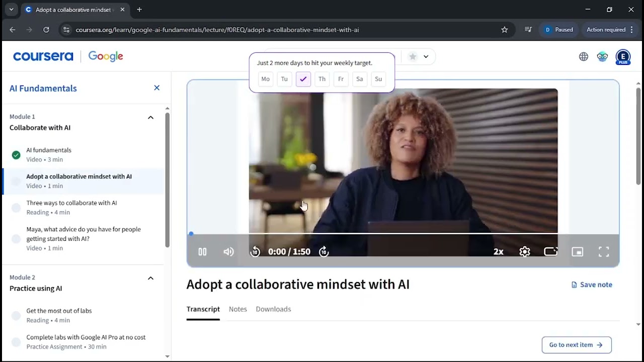Toggle theater mode icon
Viewport: 644px width, 362px height.
[551, 251]
